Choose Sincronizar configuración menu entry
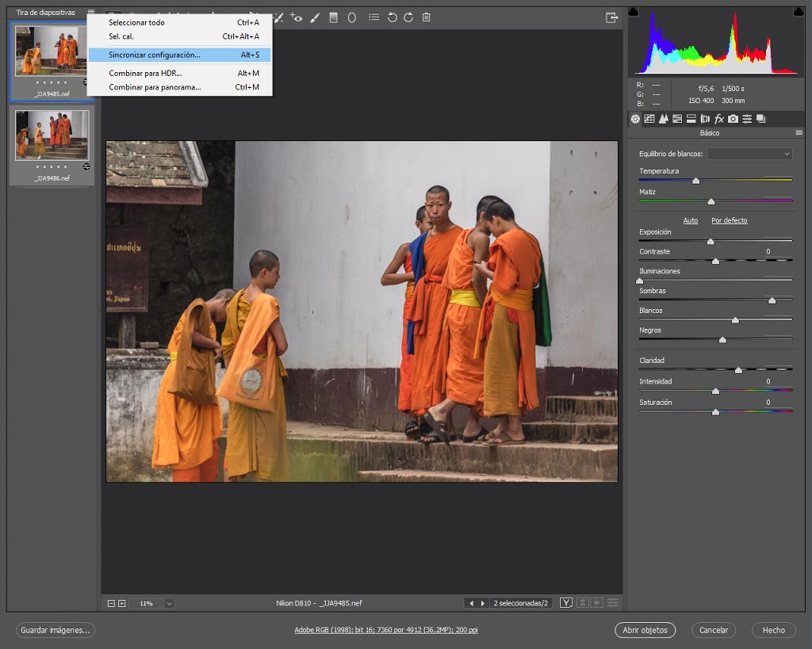Viewport: 812px width, 649px height. click(180, 55)
